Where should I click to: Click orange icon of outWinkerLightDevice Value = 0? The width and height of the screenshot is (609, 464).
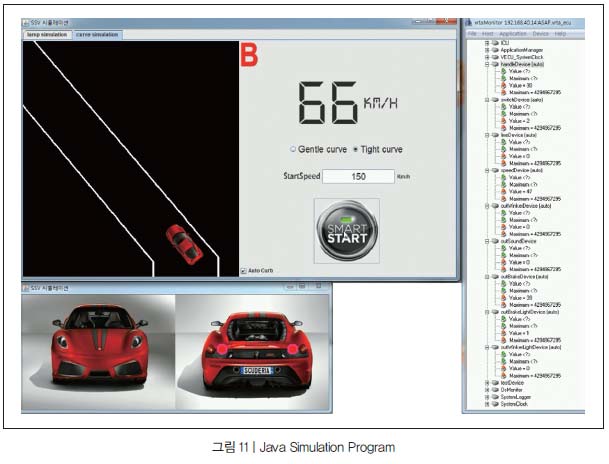(x=503, y=368)
